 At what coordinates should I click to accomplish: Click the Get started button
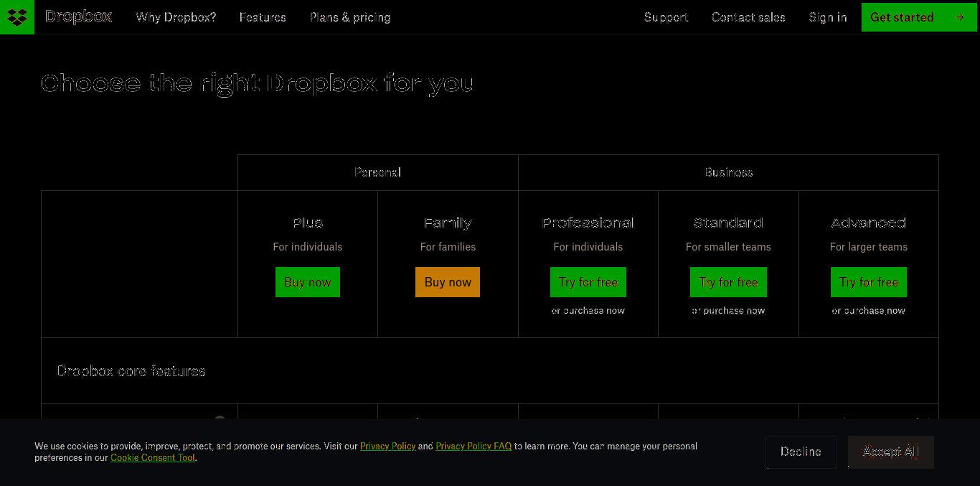pyautogui.click(x=919, y=17)
